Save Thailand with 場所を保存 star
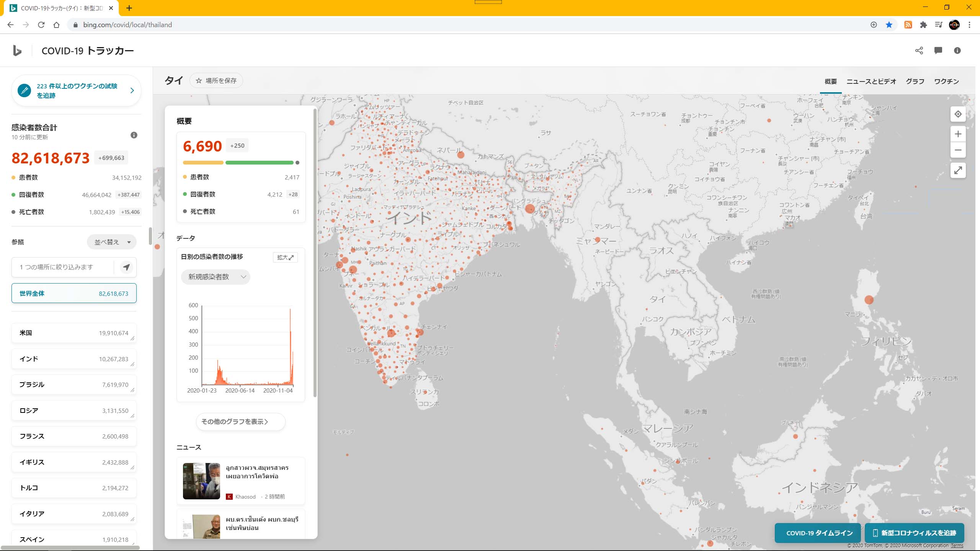The image size is (980, 551). pyautogui.click(x=216, y=81)
